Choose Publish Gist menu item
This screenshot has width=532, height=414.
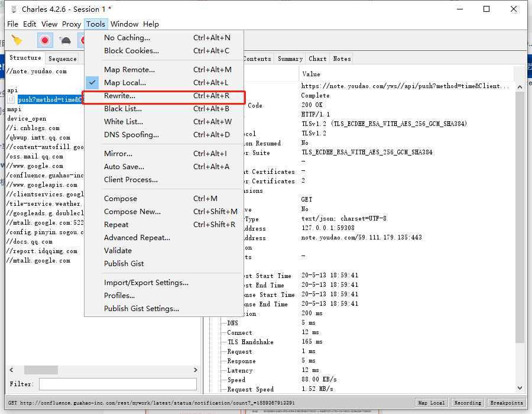coord(164,263)
